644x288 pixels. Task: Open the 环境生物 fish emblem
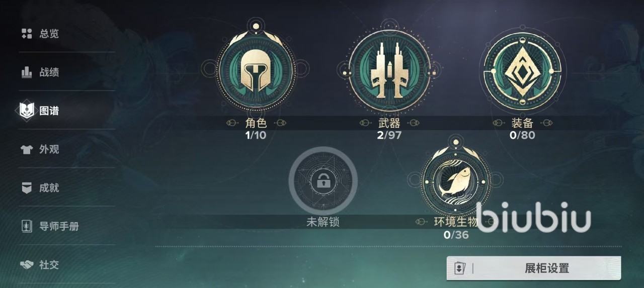click(456, 180)
